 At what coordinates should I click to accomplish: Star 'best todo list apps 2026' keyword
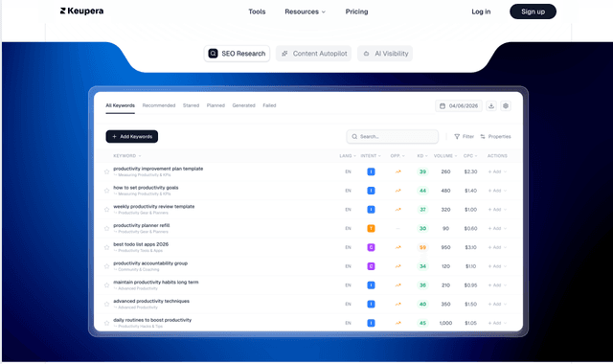coord(106,247)
